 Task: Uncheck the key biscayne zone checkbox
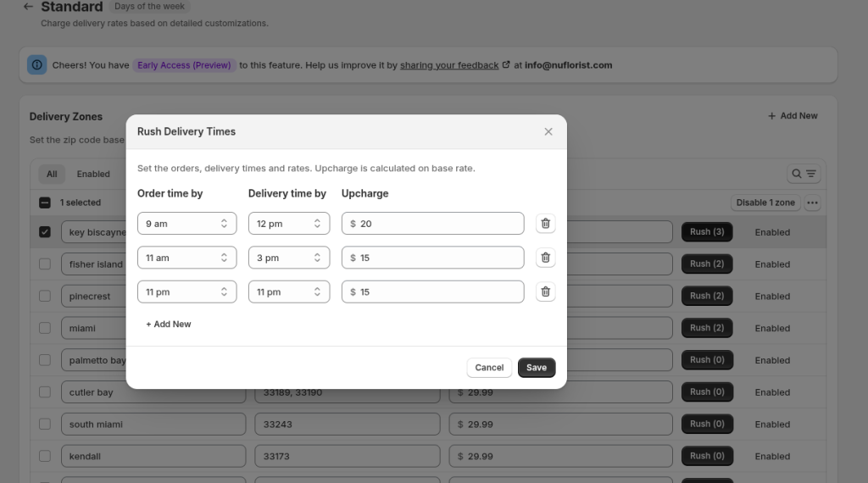click(45, 232)
